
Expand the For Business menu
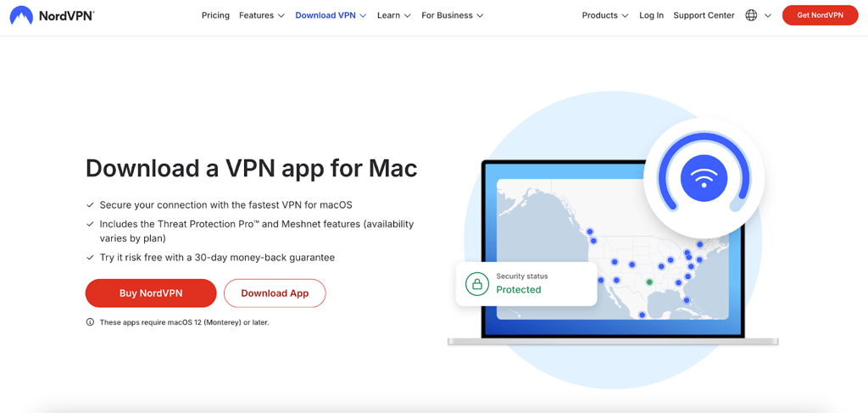pos(453,15)
